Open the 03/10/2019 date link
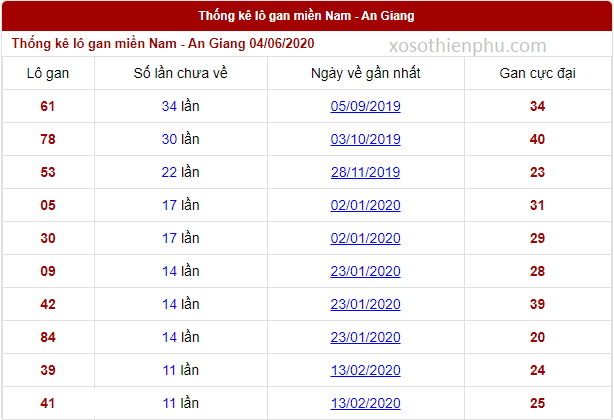Image resolution: width=614 pixels, height=420 pixels. click(365, 139)
